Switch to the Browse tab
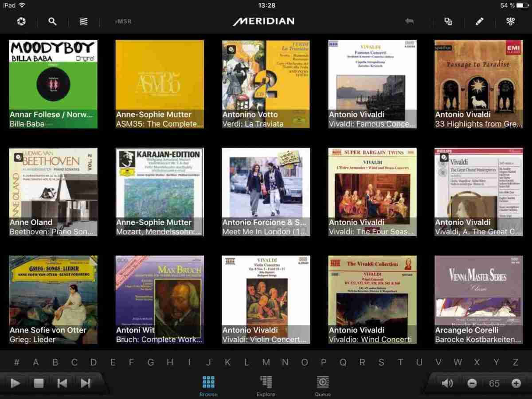The width and height of the screenshot is (532, 399). pos(208,386)
